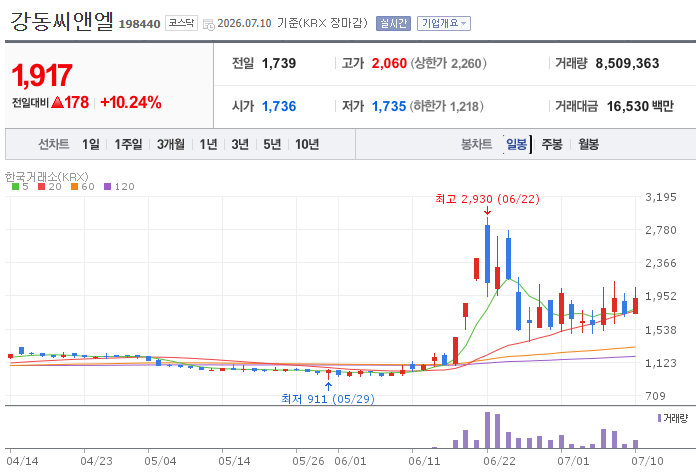
Task: Click the 거래량 value 8,509,363
Action: tap(627, 63)
